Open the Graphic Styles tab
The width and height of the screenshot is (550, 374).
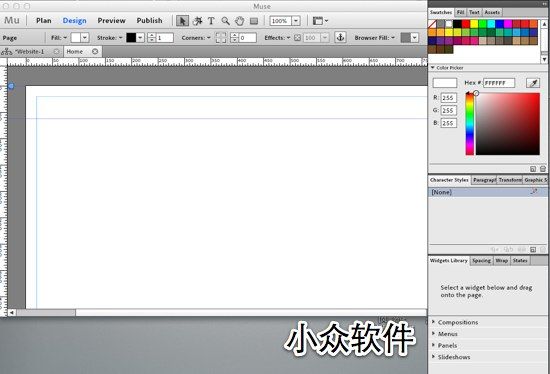point(535,180)
